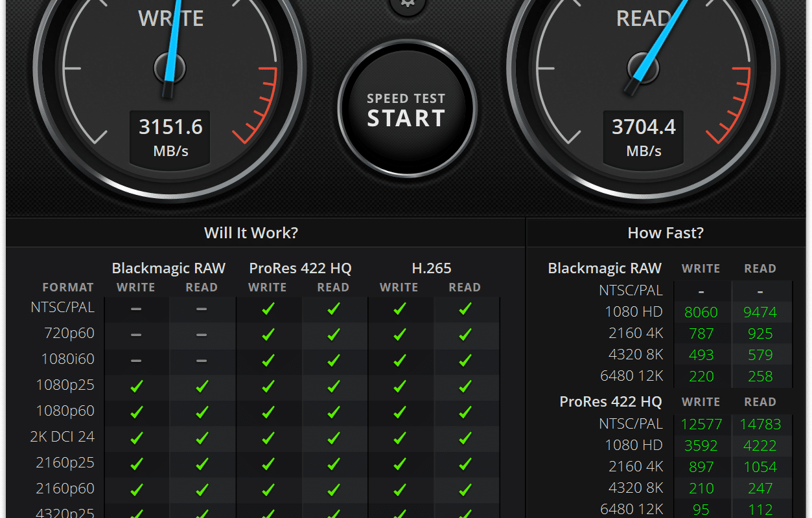Click the ProRes 422 HQ write checkmark for 2160p25
This screenshot has width=812, height=518.
coord(268,464)
